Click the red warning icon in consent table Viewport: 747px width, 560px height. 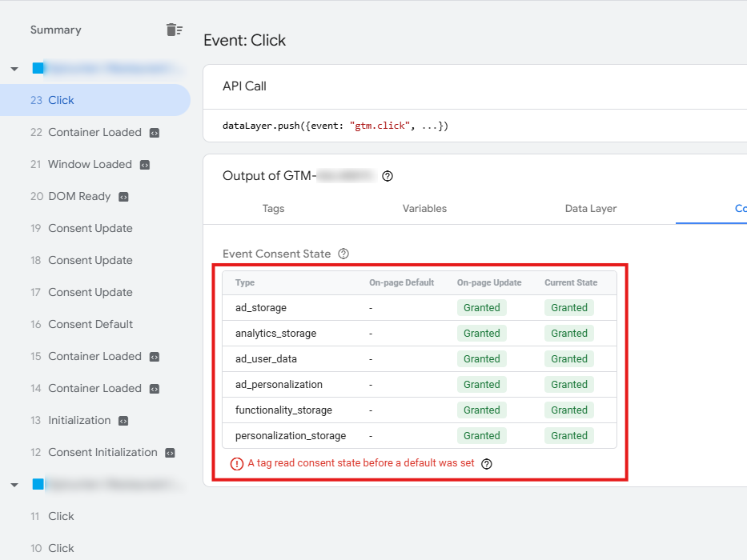click(237, 463)
